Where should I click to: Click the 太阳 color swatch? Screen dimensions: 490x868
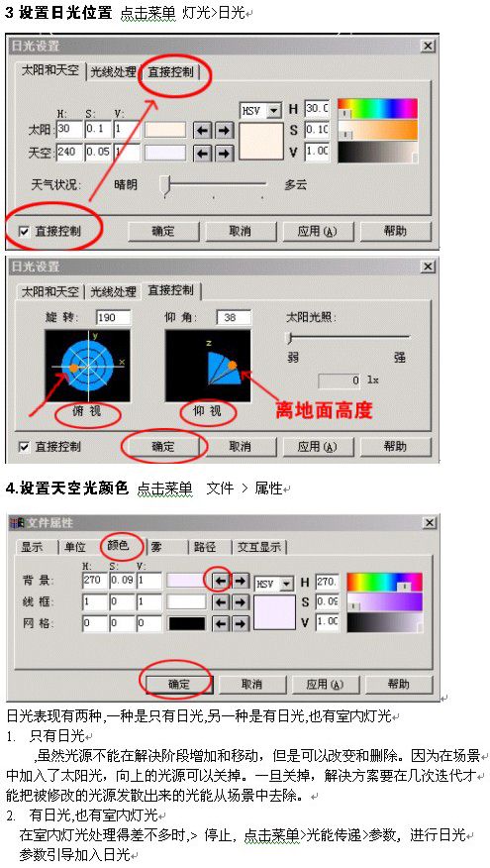pyautogui.click(x=164, y=130)
